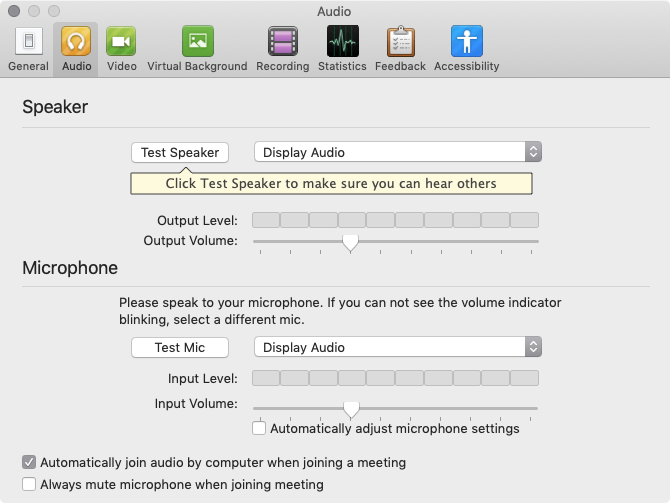This screenshot has width=670, height=503.
Task: Open the Microphone device Display Audio dropdown
Action: tap(398, 347)
